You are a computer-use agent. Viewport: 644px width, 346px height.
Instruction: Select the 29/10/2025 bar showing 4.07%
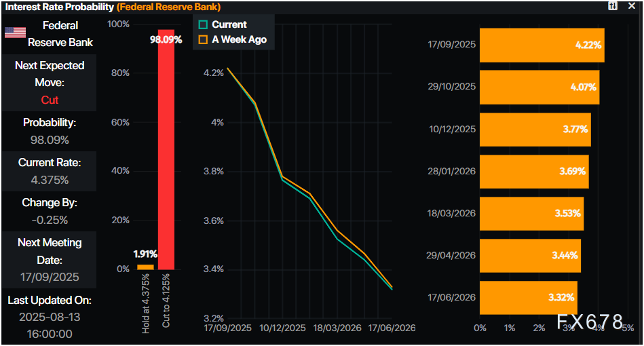coord(539,87)
